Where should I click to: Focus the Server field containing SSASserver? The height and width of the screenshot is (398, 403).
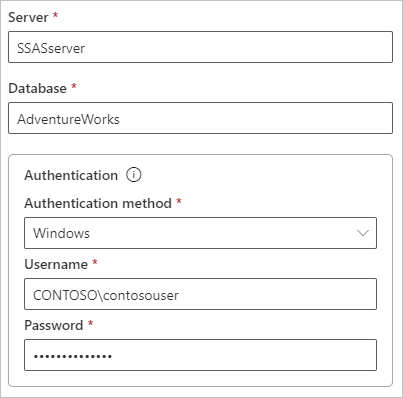[200, 47]
